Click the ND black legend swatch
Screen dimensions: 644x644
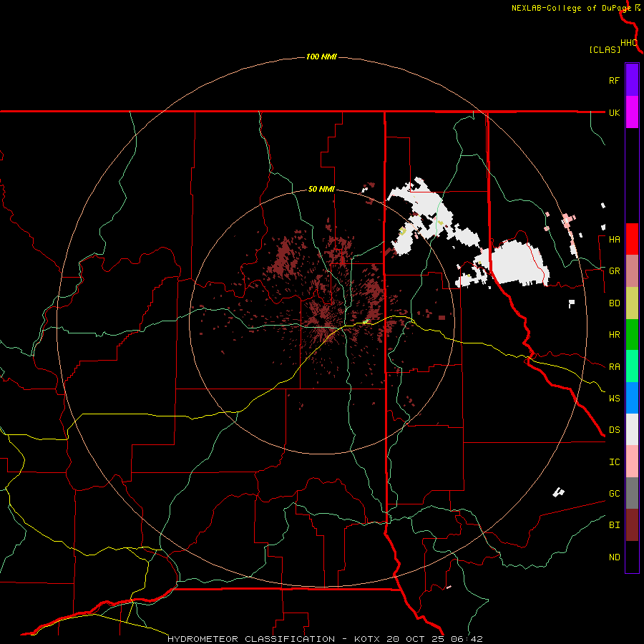click(x=632, y=557)
